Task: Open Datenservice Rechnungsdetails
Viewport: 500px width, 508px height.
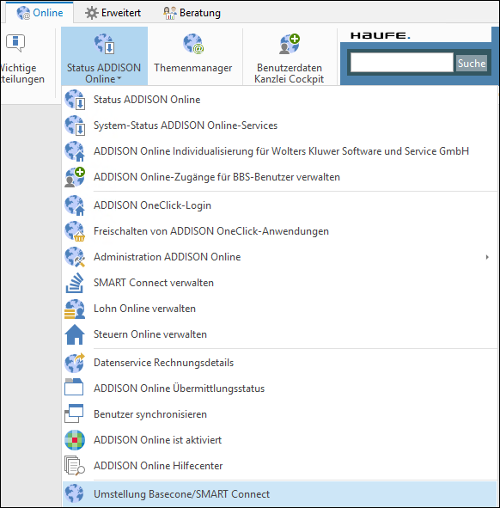Action: [x=280, y=362]
